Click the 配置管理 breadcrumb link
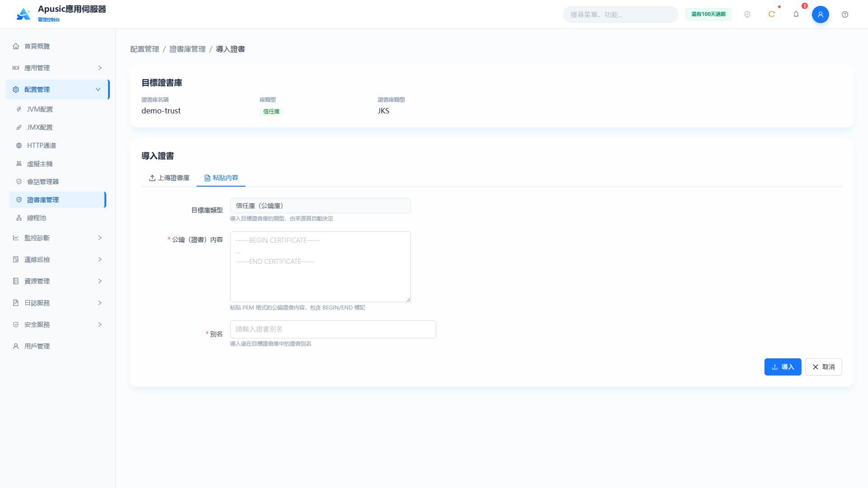868x488 pixels. [x=145, y=49]
